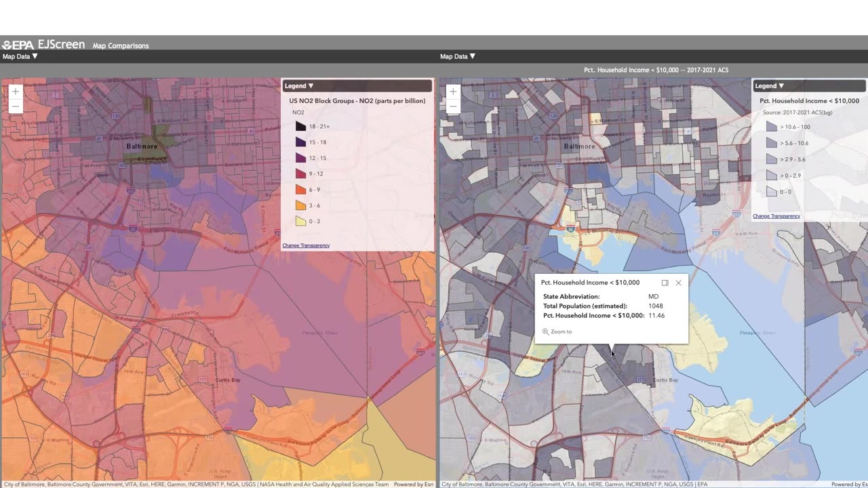Click the EJScreen title

[x=61, y=45]
